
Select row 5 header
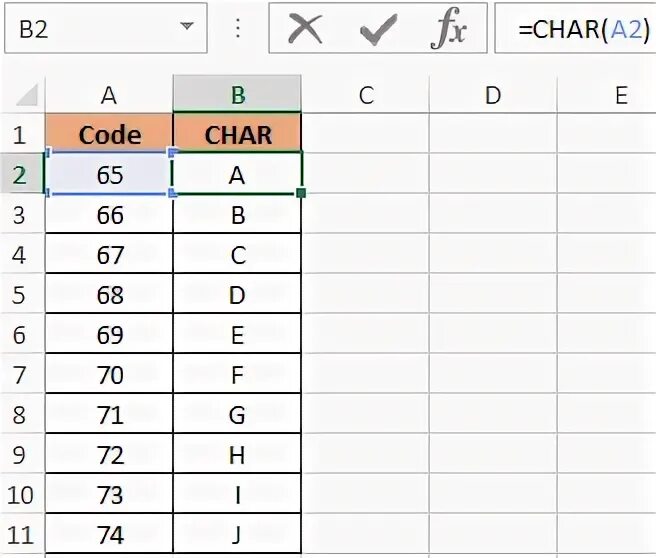click(22, 293)
